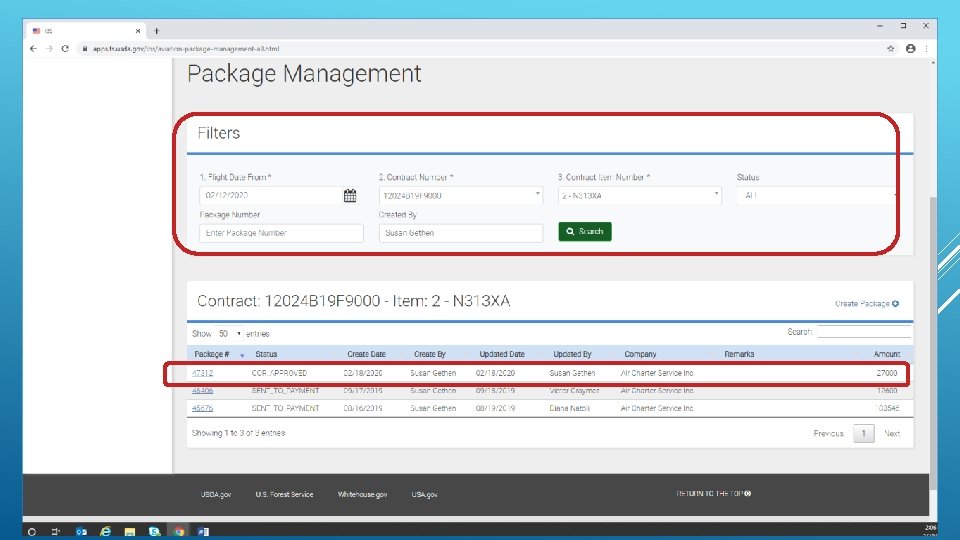The height and width of the screenshot is (540, 960).
Task: Sort table by Amount column
Action: click(887, 354)
